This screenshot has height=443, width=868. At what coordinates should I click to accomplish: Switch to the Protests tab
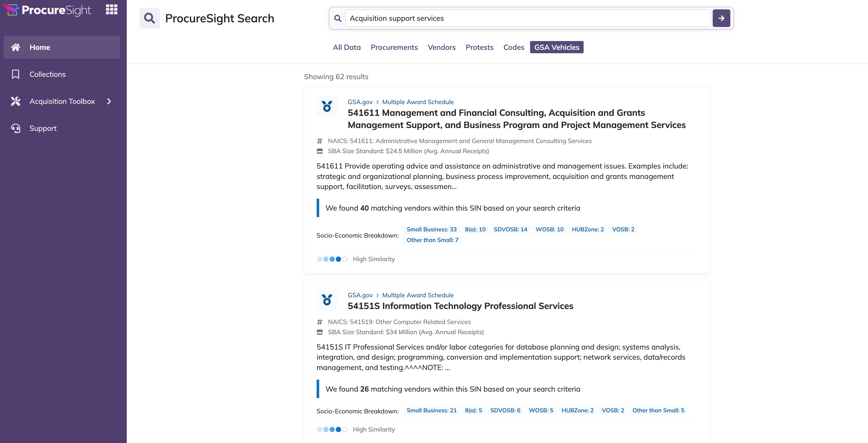point(479,47)
